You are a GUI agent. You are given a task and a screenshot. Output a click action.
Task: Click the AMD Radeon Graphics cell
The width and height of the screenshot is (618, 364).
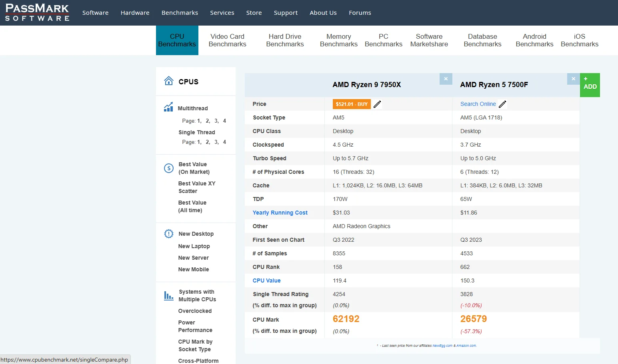tap(362, 226)
